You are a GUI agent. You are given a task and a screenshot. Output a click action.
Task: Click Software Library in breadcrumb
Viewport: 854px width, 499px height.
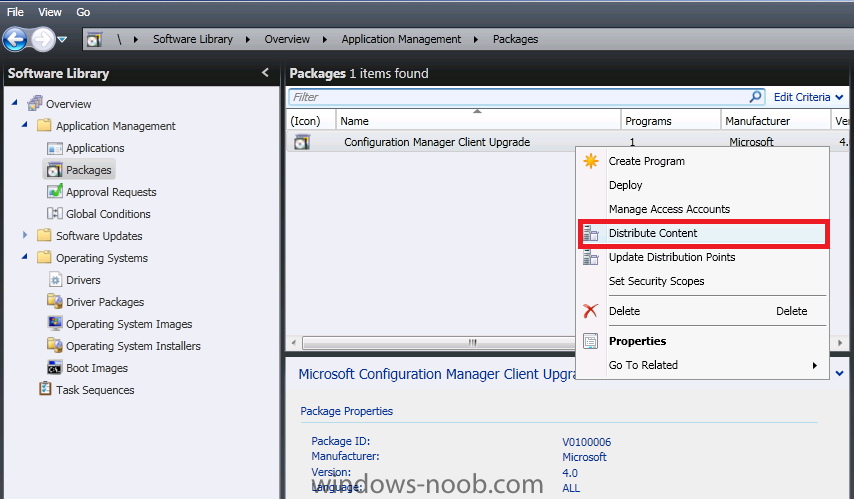(x=193, y=39)
